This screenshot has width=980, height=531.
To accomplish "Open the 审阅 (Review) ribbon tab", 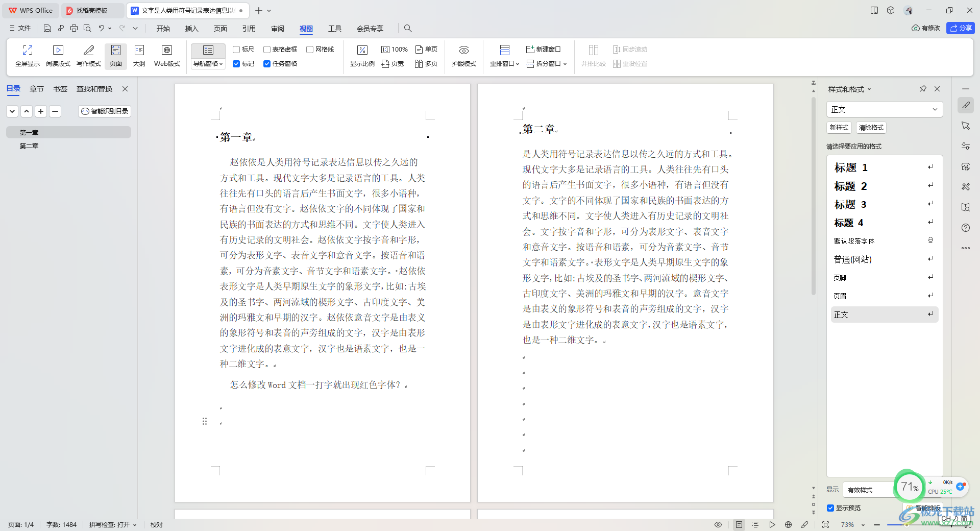I will click(278, 29).
